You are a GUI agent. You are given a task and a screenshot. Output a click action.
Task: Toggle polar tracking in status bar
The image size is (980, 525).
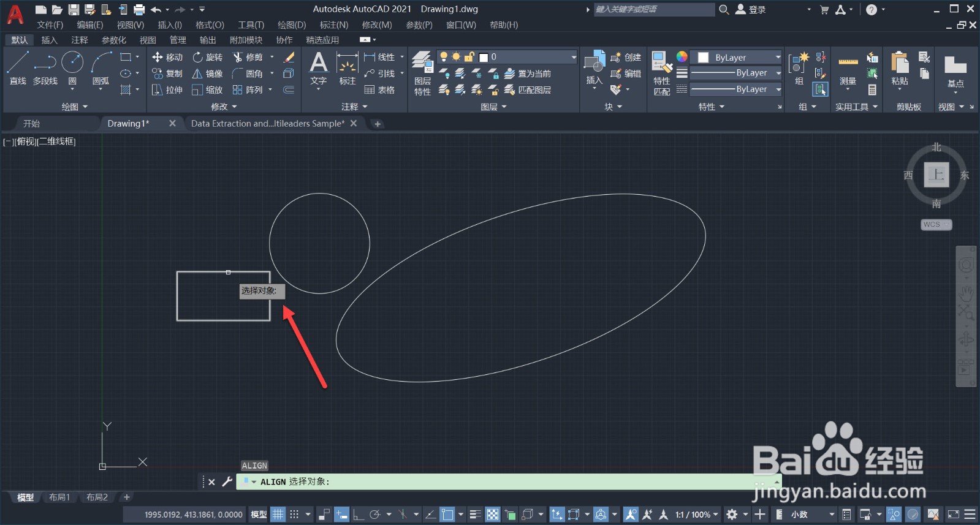(375, 515)
